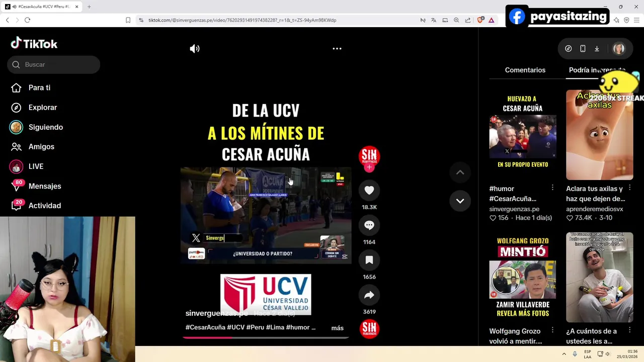Screen dimensions: 644x362
Task: Open the Actividad notifications
Action: click(45, 206)
